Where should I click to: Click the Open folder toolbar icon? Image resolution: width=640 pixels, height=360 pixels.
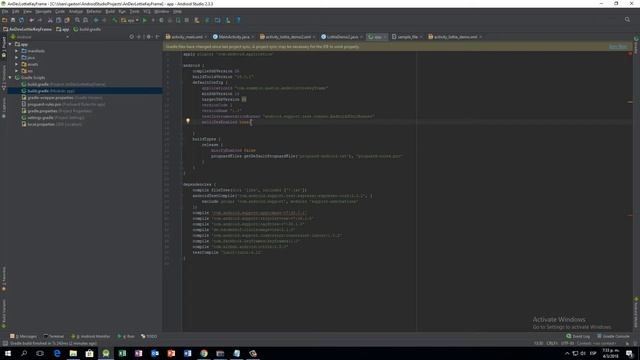[x=4, y=20]
